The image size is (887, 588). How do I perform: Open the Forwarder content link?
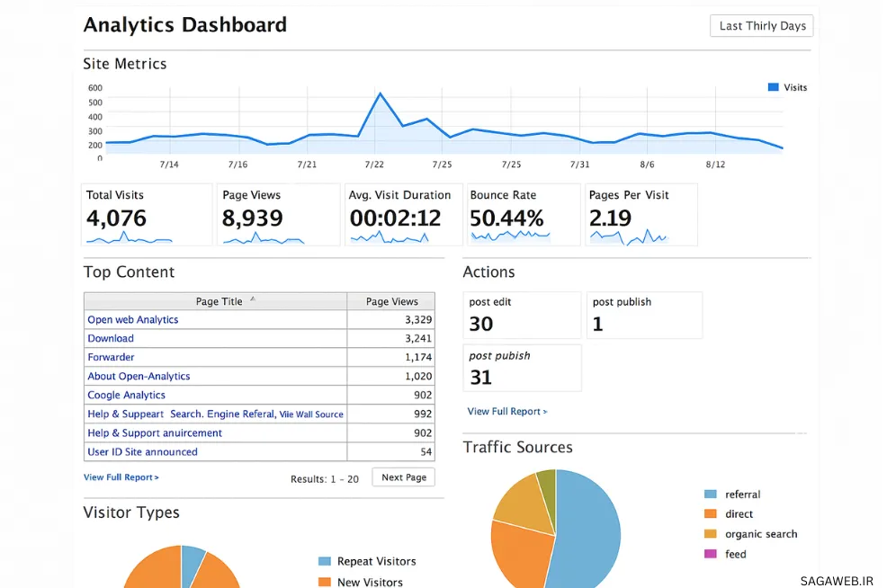click(112, 358)
